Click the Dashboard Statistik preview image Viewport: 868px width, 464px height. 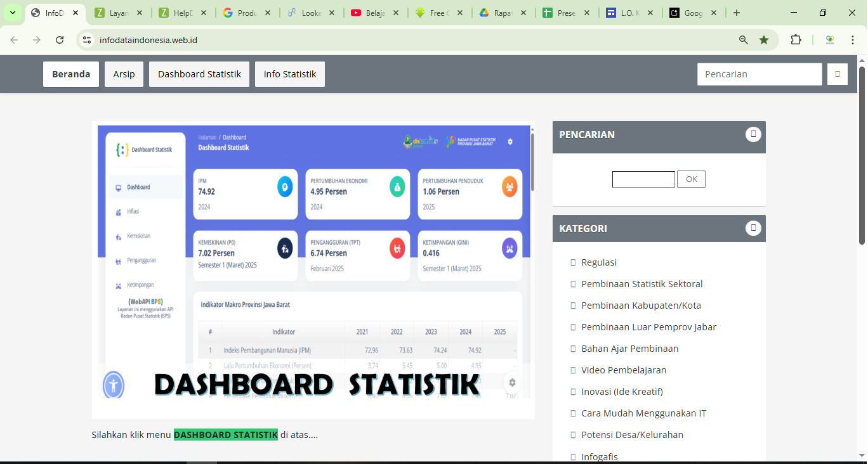click(x=313, y=270)
